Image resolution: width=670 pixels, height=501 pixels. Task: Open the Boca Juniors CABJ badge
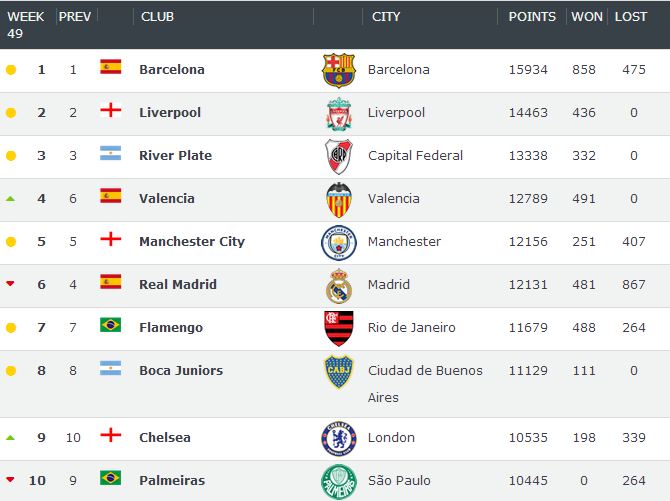tap(339, 371)
